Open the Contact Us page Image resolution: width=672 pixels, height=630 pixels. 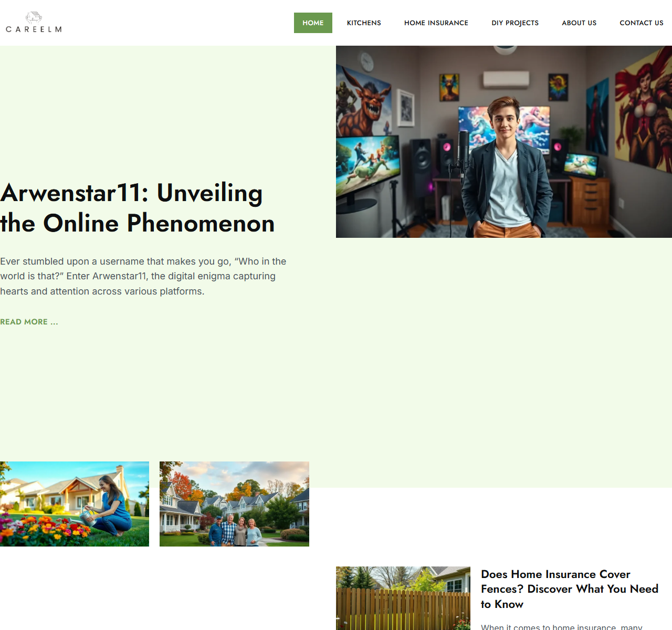click(x=641, y=23)
